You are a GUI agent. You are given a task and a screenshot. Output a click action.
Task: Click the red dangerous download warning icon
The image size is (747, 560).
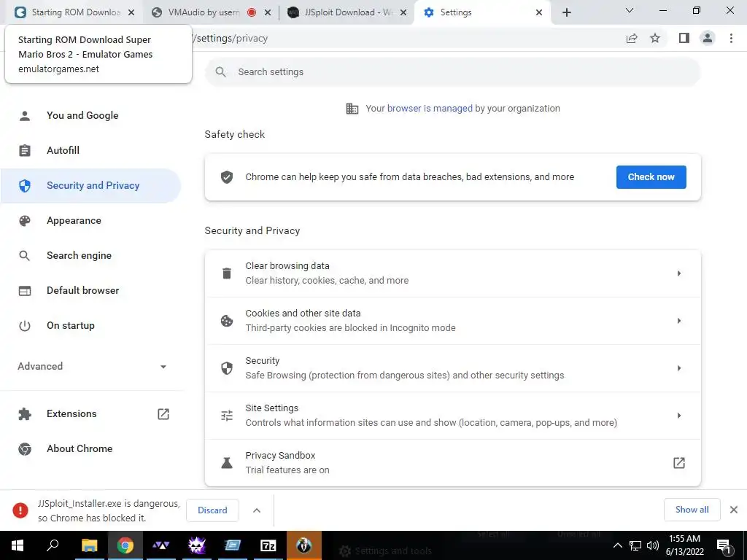pyautogui.click(x=20, y=510)
